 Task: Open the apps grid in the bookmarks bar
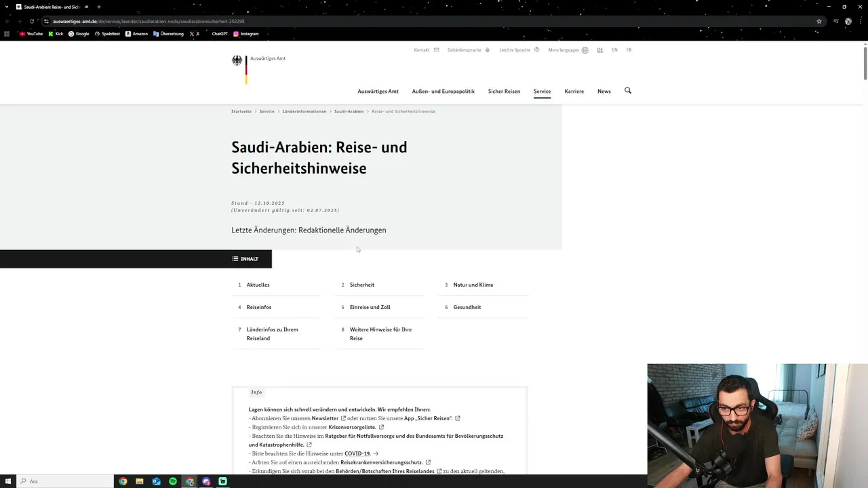click(x=7, y=34)
